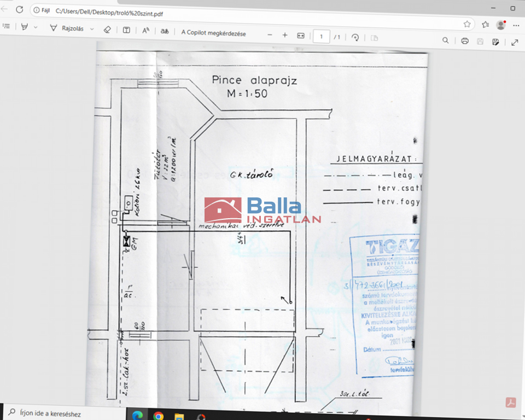Search within the PDF document
Viewport: 525px width, 420px height.
[x=446, y=40]
